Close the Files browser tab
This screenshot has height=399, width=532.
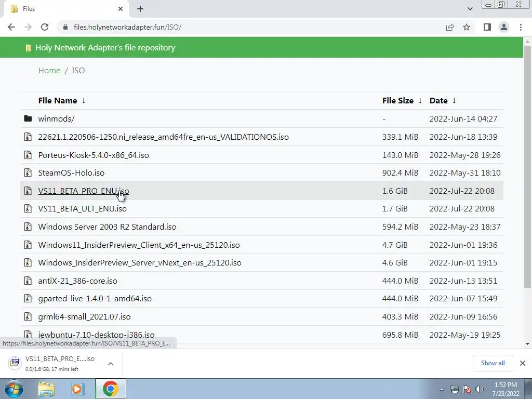[x=121, y=9]
